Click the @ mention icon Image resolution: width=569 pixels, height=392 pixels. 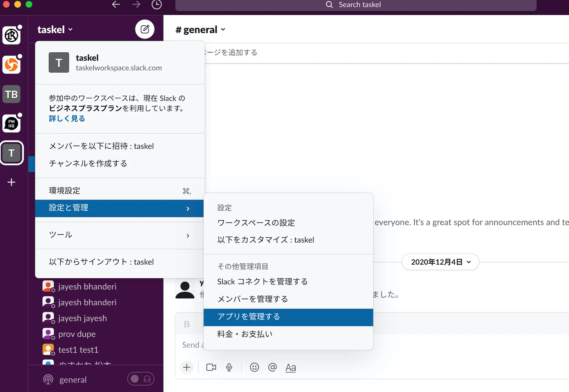tap(272, 367)
